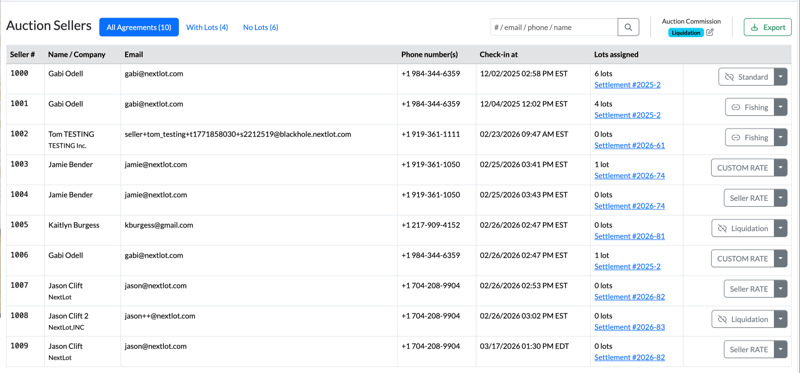The image size is (800, 373).
Task: Click name Kaitlyn Burgess
Action: coord(73,225)
